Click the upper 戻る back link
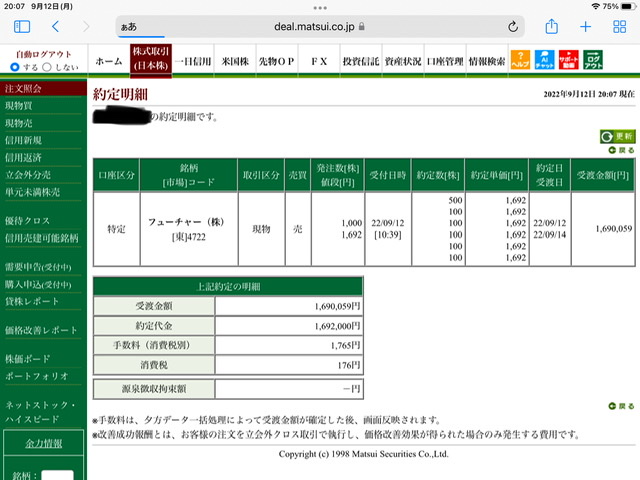 [x=622, y=150]
